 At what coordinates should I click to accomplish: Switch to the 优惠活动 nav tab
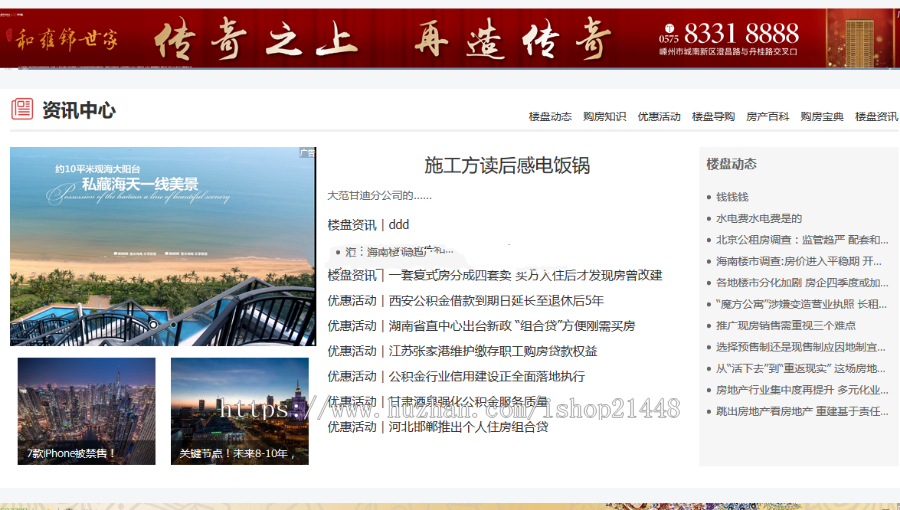[x=659, y=116]
